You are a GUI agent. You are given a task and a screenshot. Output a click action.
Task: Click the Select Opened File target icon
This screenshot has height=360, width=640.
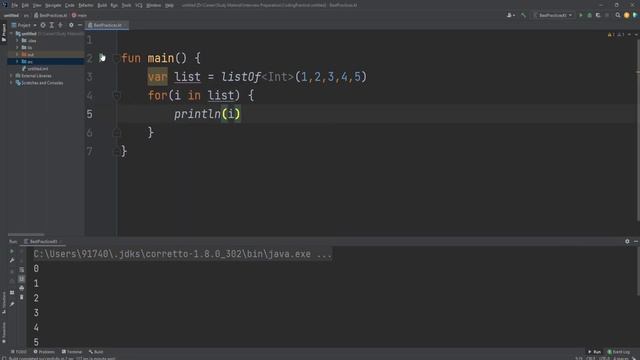[x=43, y=25]
